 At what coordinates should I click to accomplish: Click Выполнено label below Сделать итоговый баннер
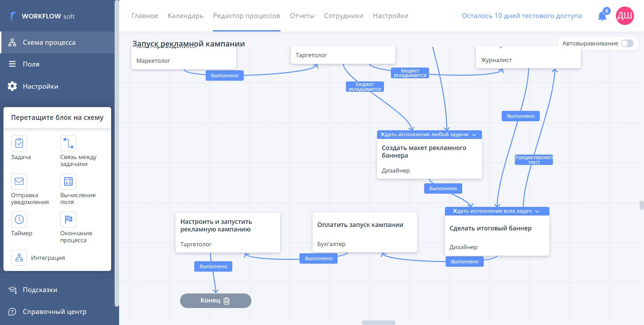[465, 262]
